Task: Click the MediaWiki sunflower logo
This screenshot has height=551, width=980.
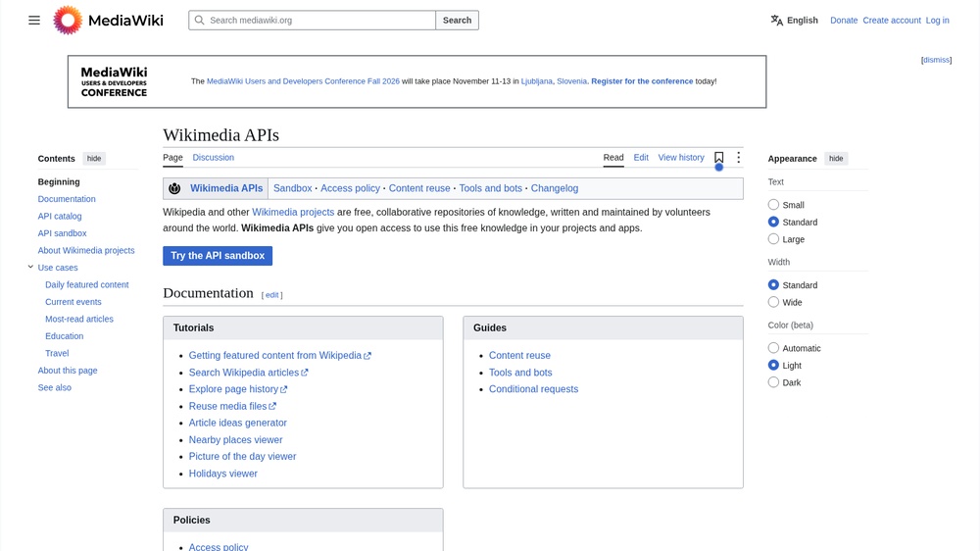Action: (x=68, y=20)
